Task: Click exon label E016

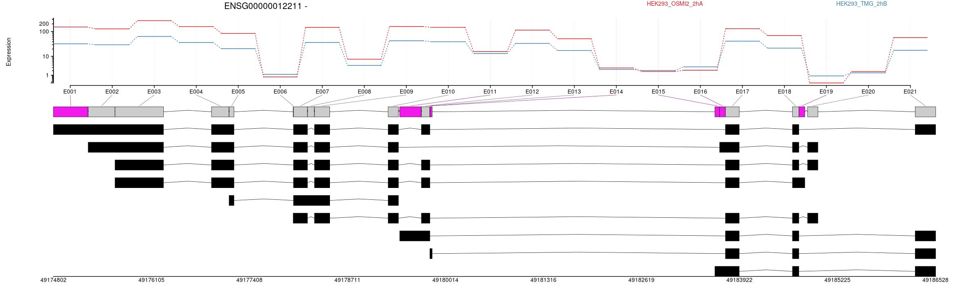Action: (x=700, y=92)
